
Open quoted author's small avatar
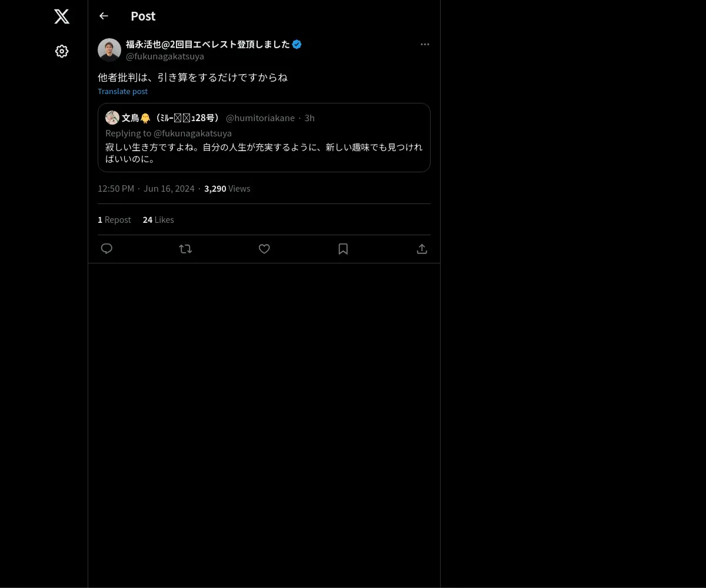(112, 118)
